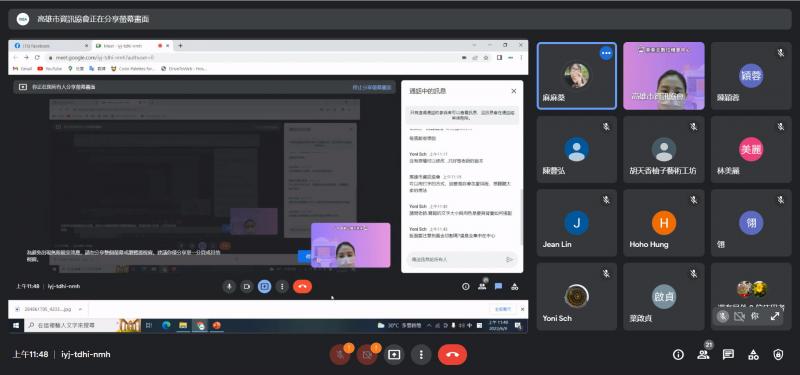The height and width of the screenshot is (375, 800).
Task: Expand the self-view tile with arrow icon
Action: 775,316
